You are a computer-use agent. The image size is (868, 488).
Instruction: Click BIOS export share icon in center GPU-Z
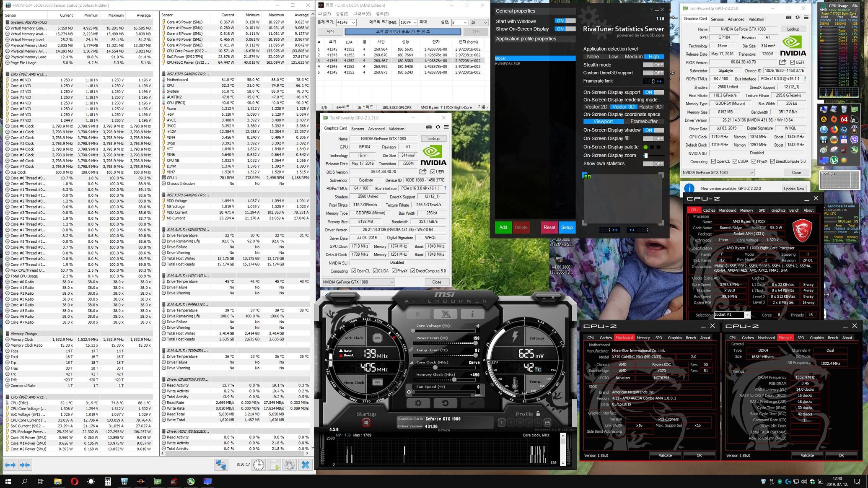(x=423, y=171)
